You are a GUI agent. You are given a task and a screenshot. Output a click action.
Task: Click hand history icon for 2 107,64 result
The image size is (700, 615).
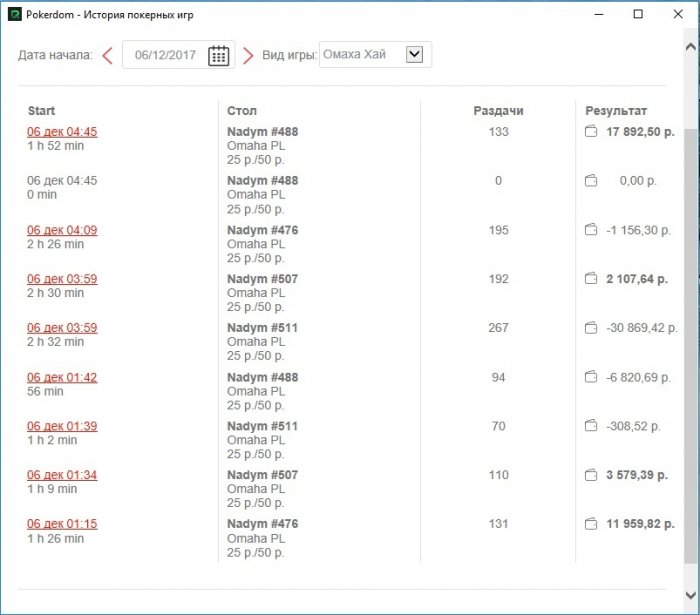(x=591, y=279)
